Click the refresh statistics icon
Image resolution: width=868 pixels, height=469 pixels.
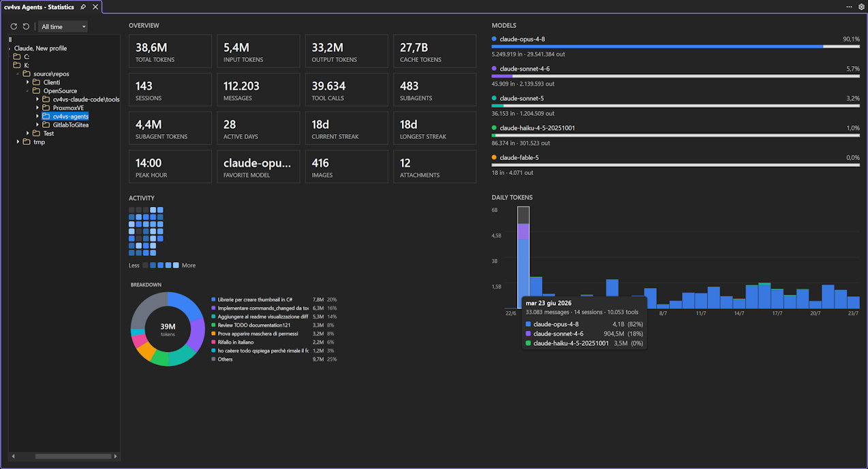pos(14,27)
